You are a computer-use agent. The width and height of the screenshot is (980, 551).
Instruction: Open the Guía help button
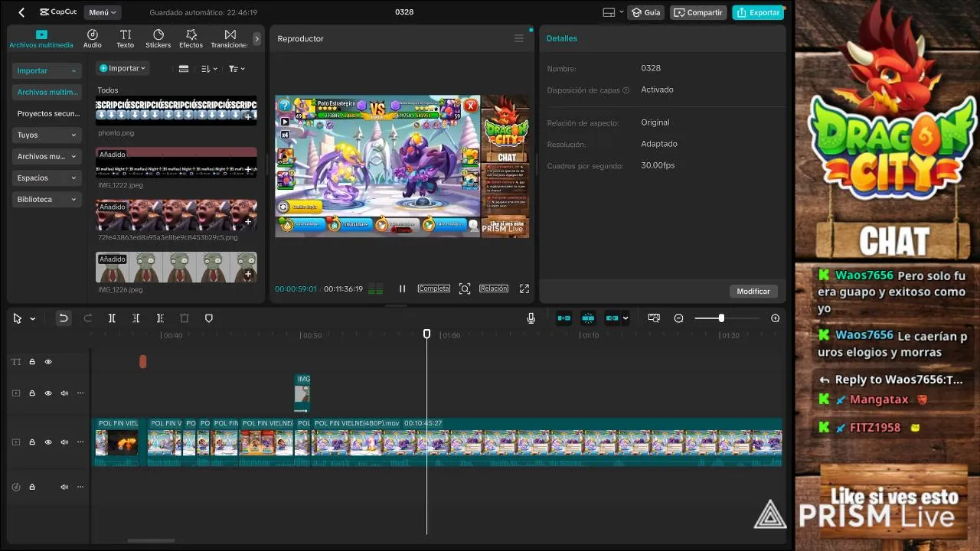coord(645,12)
